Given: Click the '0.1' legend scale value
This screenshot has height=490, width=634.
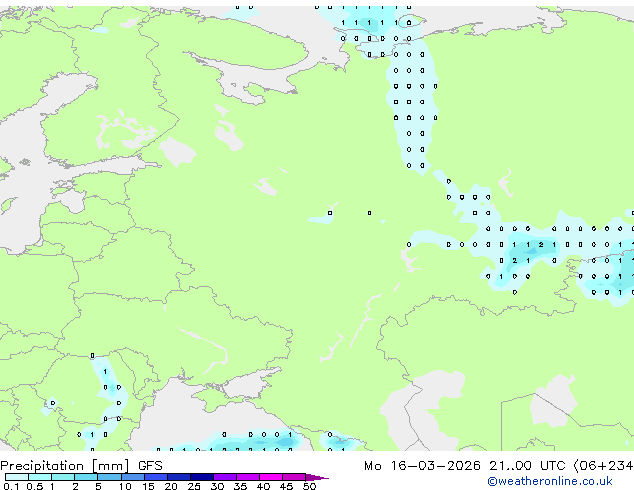Looking at the screenshot, I should 11,486.
